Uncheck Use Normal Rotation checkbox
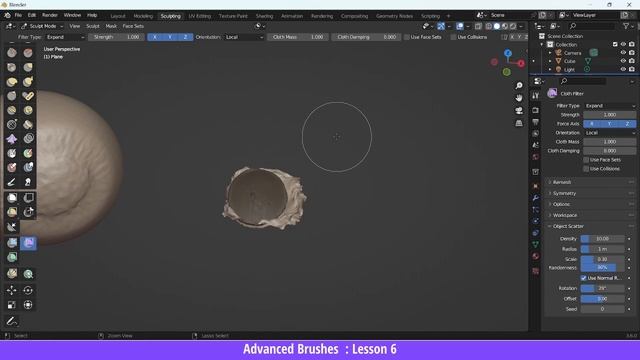 [584, 278]
